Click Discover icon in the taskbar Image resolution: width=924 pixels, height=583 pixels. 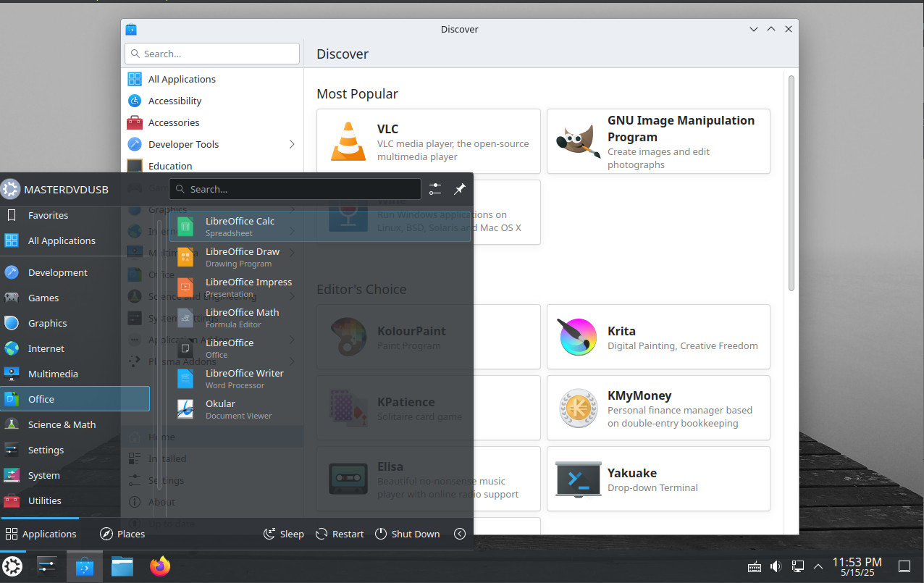(85, 566)
